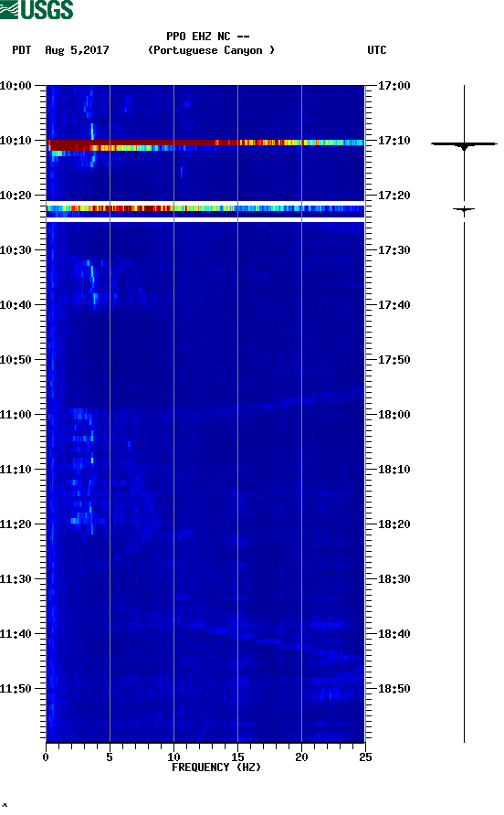The image size is (504, 815).
Task: Click the '18:50' UTC time label
Action: point(394,689)
